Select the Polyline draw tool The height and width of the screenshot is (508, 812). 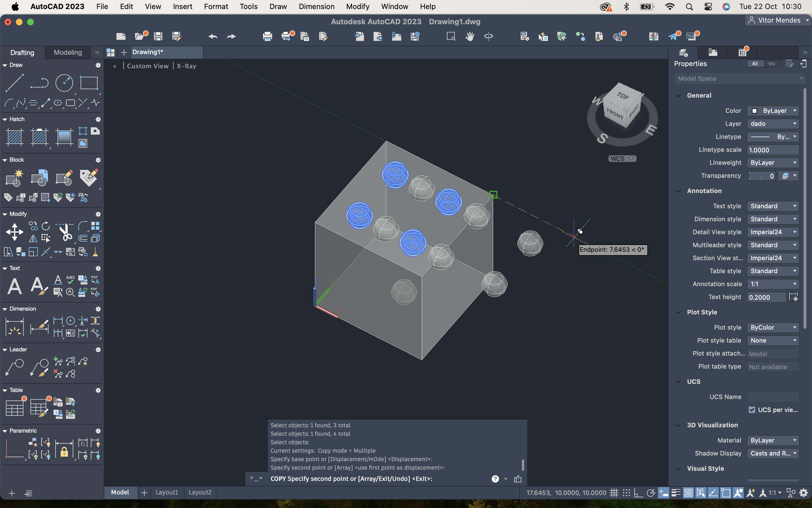(x=39, y=83)
